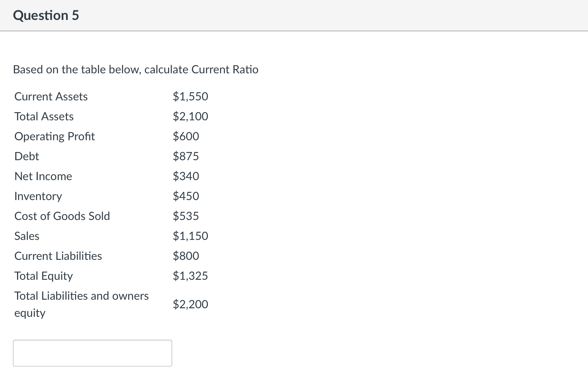Click the $800 Current Liabilities value
Viewport: 588px width, 383px height.
point(186,256)
